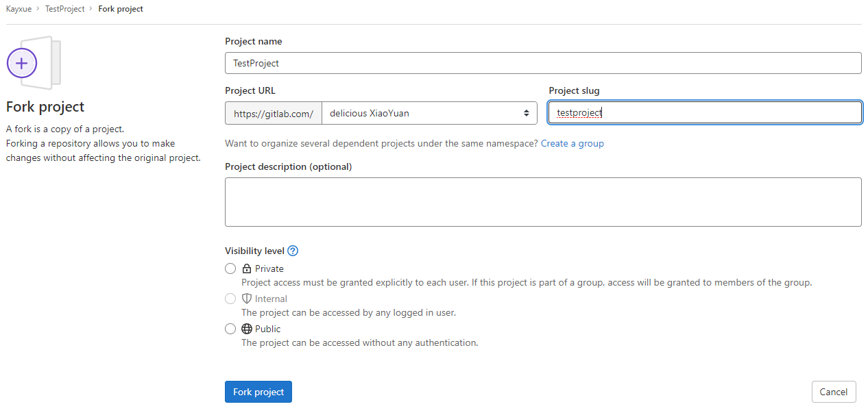Focus the Project name text field
The image size is (868, 413).
point(542,63)
